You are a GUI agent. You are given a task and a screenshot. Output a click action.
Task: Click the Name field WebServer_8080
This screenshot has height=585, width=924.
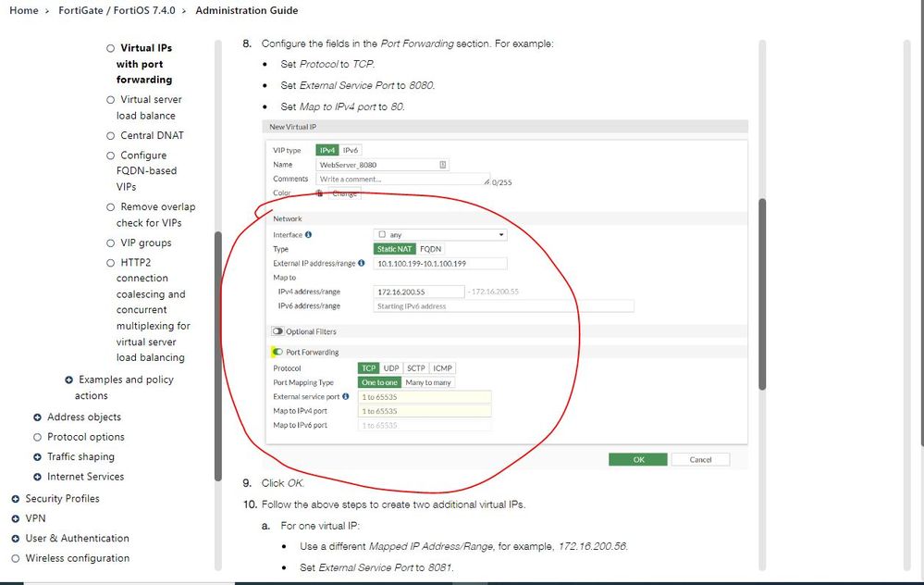pos(382,165)
